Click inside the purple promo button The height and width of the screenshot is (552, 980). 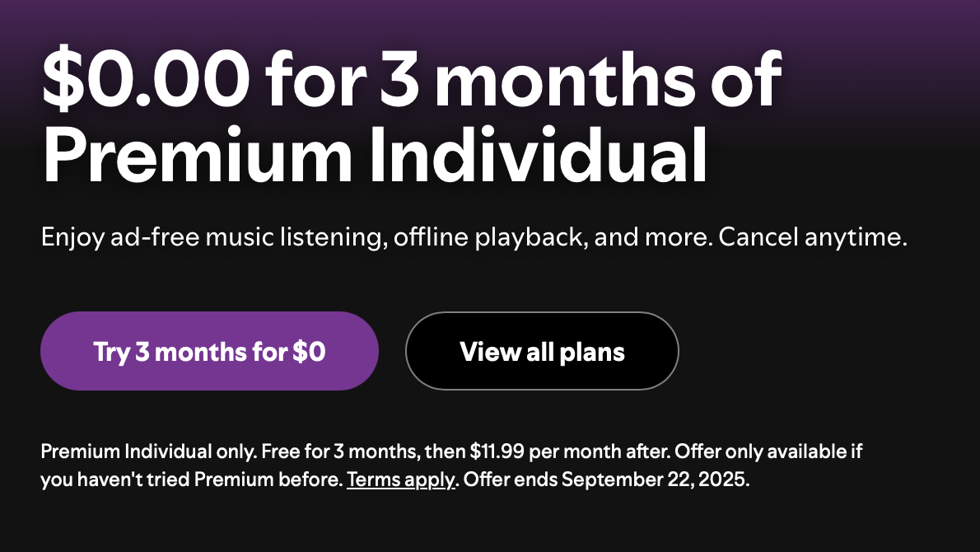click(209, 351)
